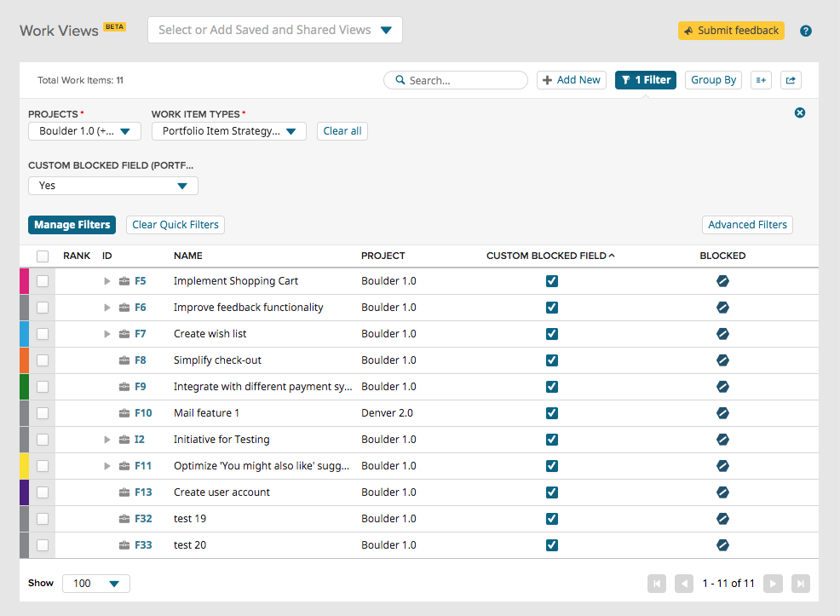This screenshot has height=616, width=840.
Task: Click the yellow color bar for F11
Action: click(x=24, y=466)
